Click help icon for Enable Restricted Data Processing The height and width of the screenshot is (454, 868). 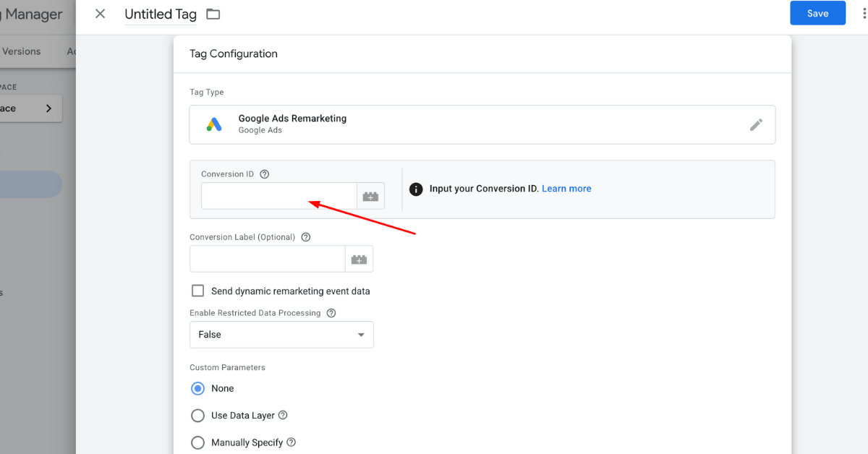click(x=331, y=313)
